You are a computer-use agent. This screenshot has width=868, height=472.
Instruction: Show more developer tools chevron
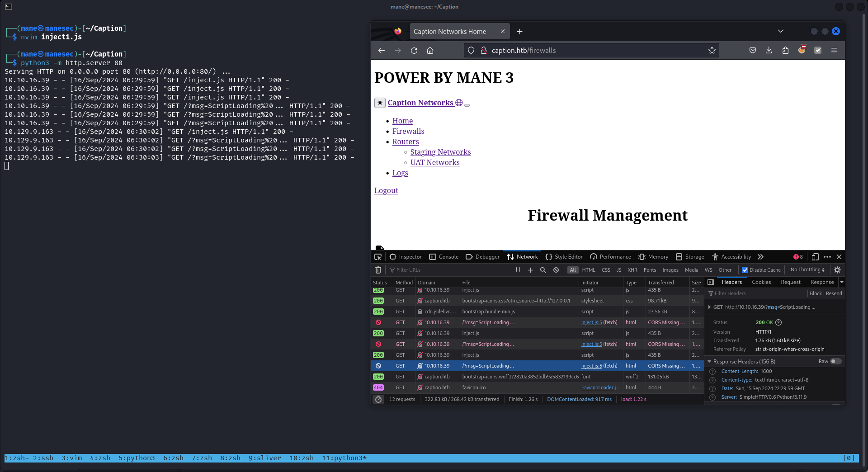coord(761,257)
